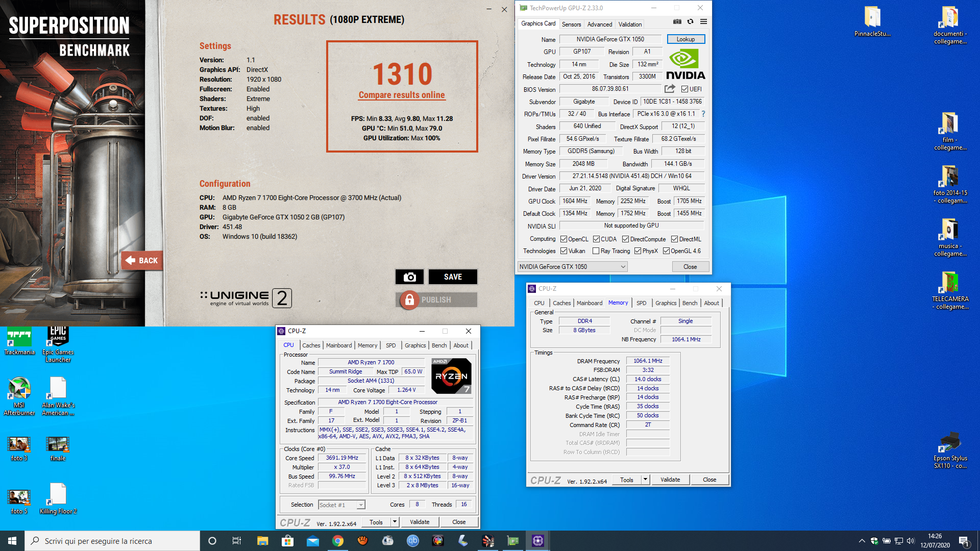Switch to the Sensors tab in GPU-Z
Viewport: 980px width, 551px height.
571,24
